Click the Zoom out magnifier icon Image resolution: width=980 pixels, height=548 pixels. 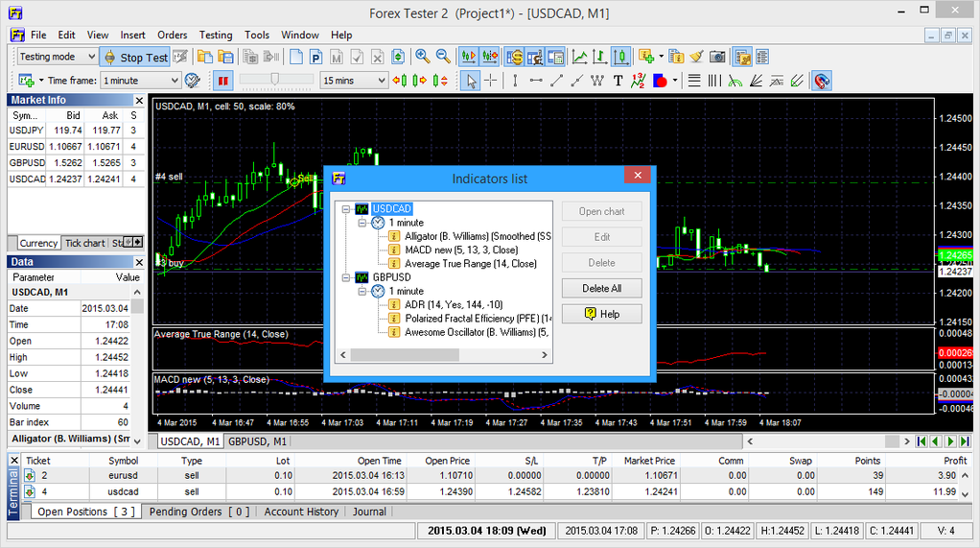point(443,57)
